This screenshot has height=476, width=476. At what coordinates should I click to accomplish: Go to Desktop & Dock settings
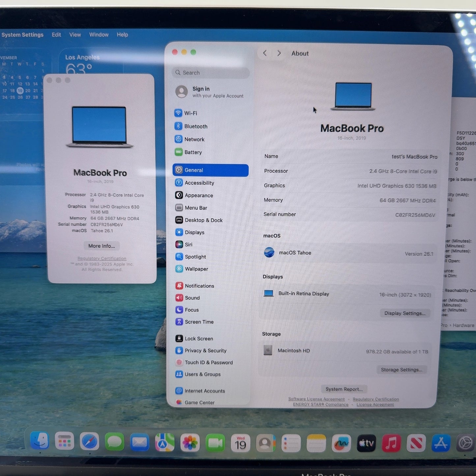tap(203, 220)
